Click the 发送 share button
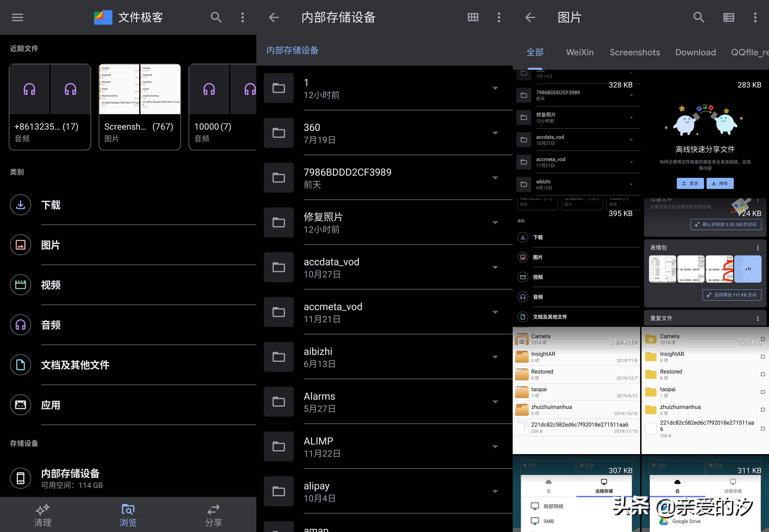This screenshot has width=769, height=532. 690,183
